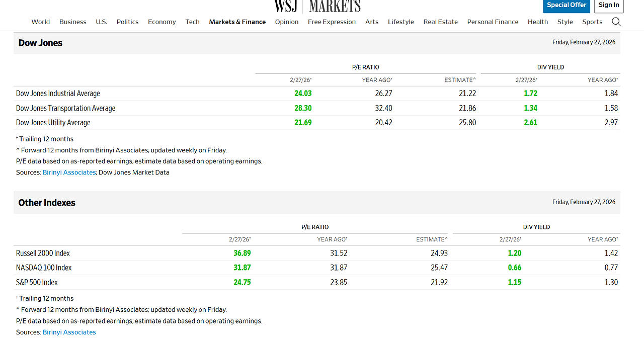644x343 pixels.
Task: Click the 1.34 dividend yield value
Action: click(x=530, y=108)
